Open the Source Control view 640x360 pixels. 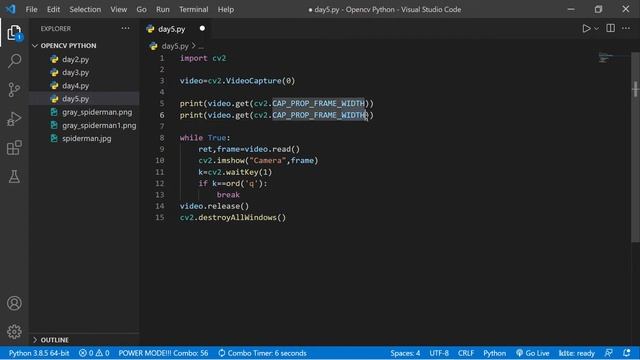(x=14, y=90)
